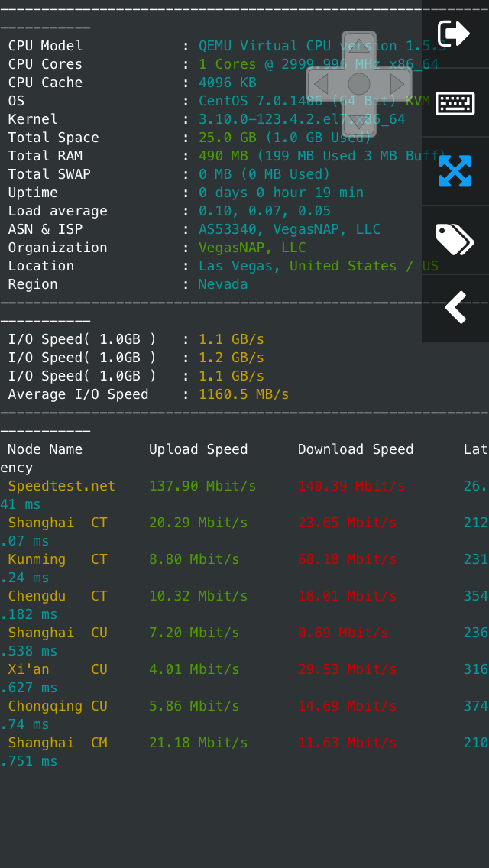Tap the D-pad center circle button
The image size is (489, 868).
pos(359,84)
